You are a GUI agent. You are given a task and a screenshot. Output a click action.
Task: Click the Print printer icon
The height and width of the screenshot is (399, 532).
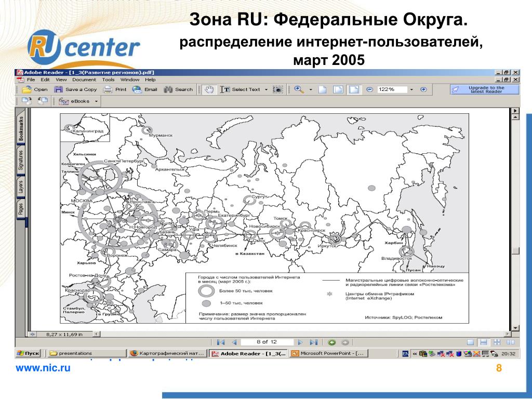(108, 89)
